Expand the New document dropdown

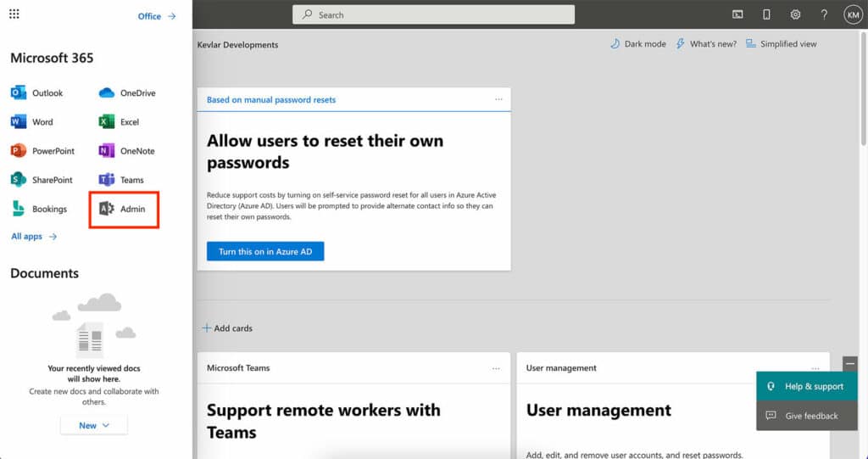(x=93, y=426)
